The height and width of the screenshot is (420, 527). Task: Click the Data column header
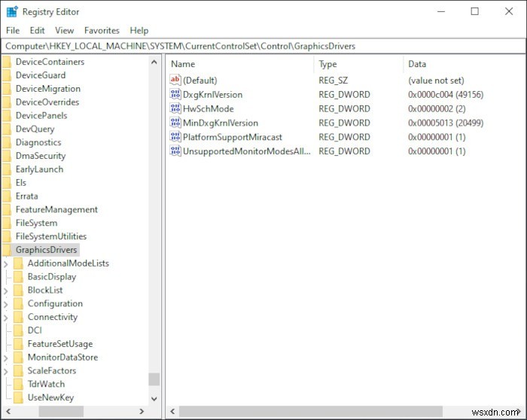point(465,64)
